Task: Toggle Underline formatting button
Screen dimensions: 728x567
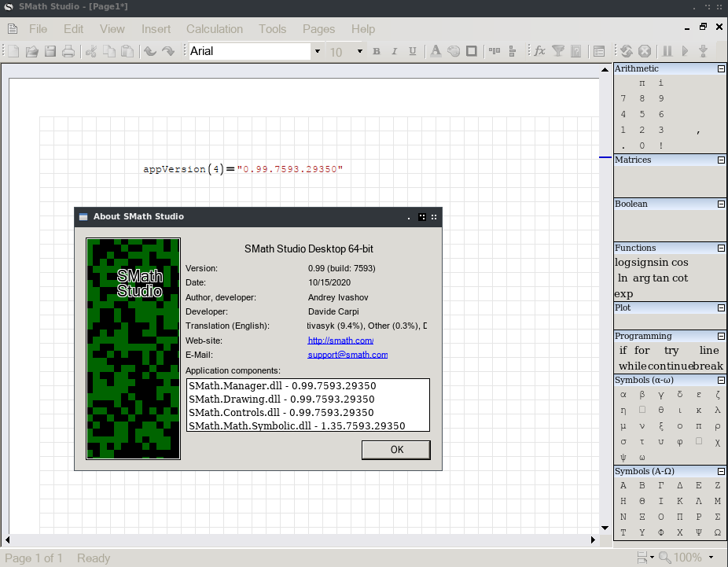Action: (x=413, y=52)
